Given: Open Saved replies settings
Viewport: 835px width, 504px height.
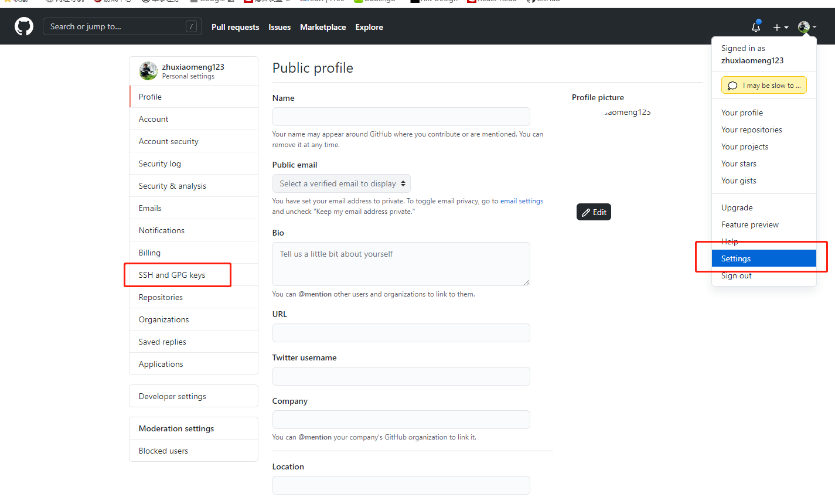Looking at the screenshot, I should click(x=194, y=342).
